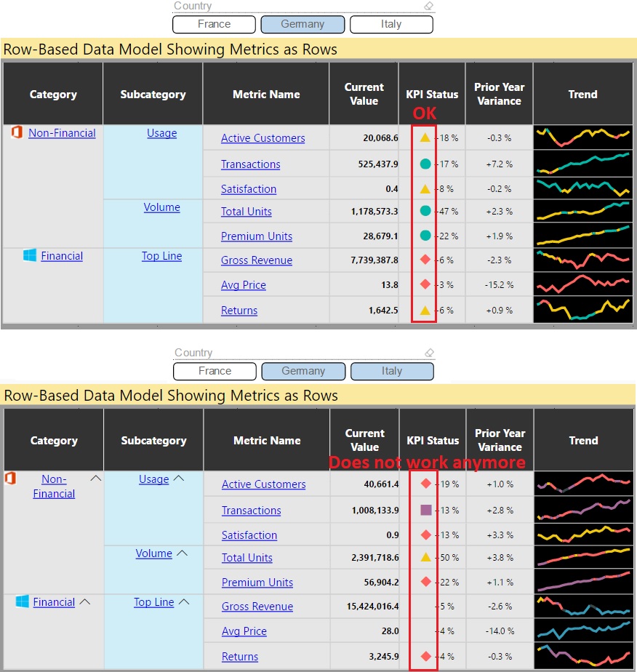The width and height of the screenshot is (637, 672).
Task: Click teal circle KPI for 525,437.9 Transactions
Action: 425,164
